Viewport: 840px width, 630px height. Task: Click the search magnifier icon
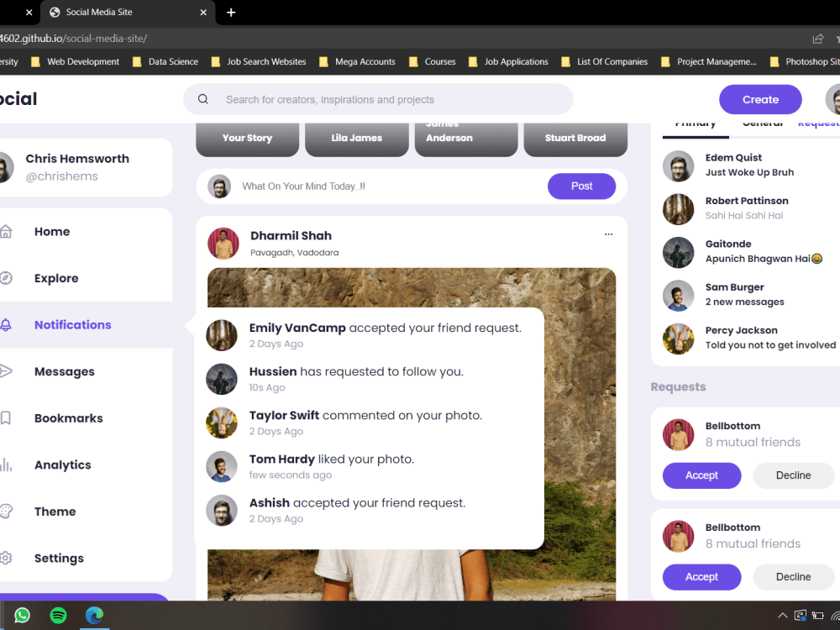[x=203, y=99]
